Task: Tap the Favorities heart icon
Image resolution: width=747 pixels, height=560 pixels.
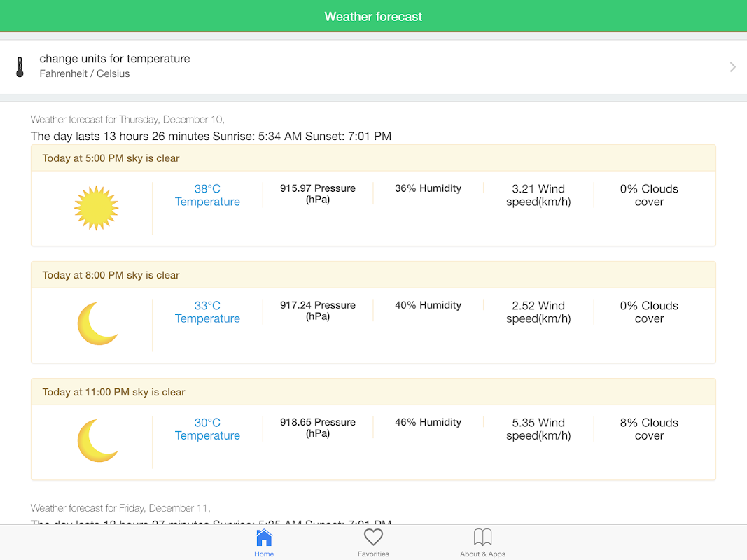Action: point(373,538)
